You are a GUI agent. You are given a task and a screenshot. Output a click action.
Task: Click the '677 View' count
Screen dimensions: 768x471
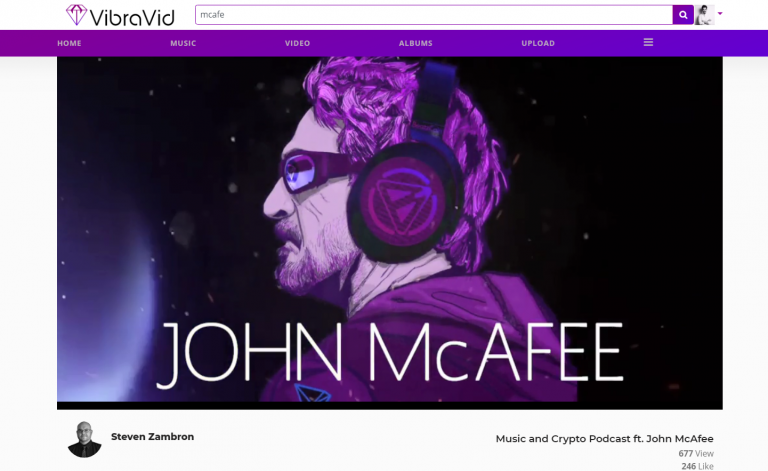[696, 453]
